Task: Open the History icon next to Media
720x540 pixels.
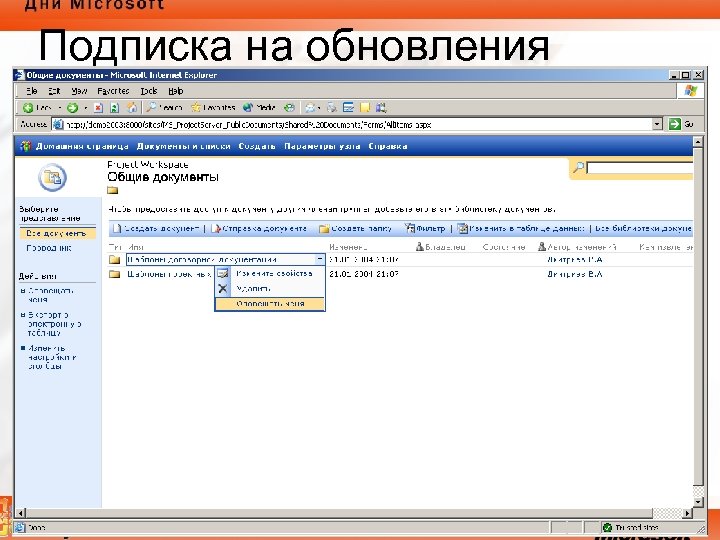Action: [289, 108]
